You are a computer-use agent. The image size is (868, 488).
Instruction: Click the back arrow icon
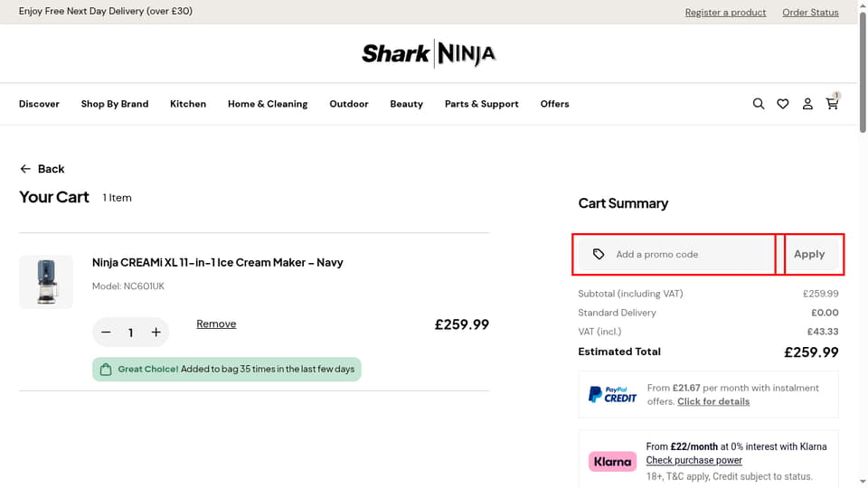25,169
